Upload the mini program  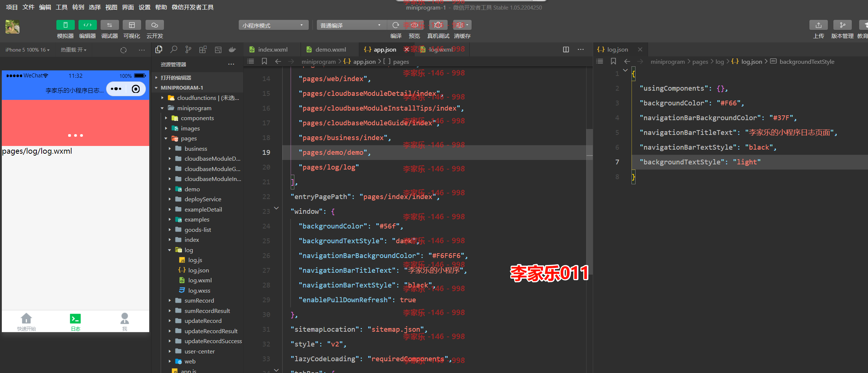click(818, 25)
